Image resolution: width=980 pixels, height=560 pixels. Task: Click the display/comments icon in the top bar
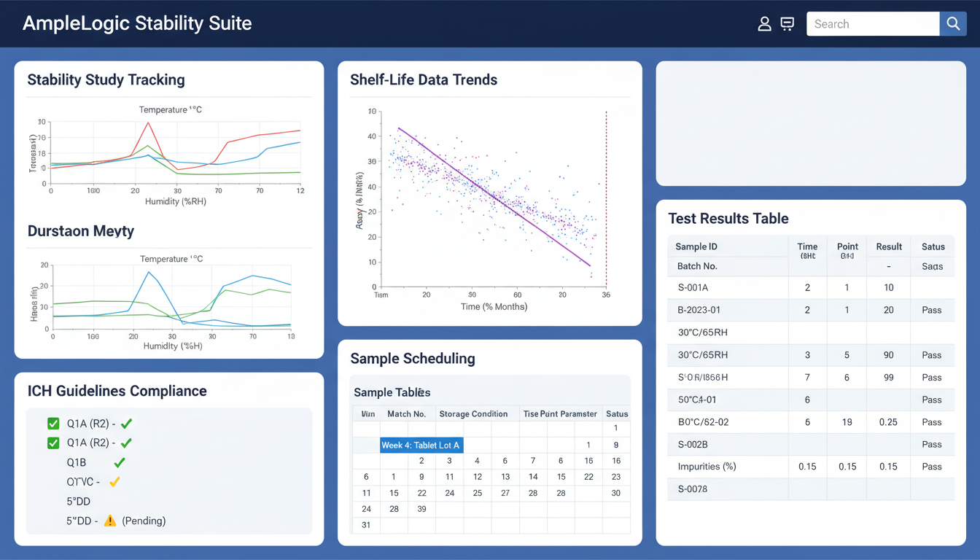(x=787, y=23)
